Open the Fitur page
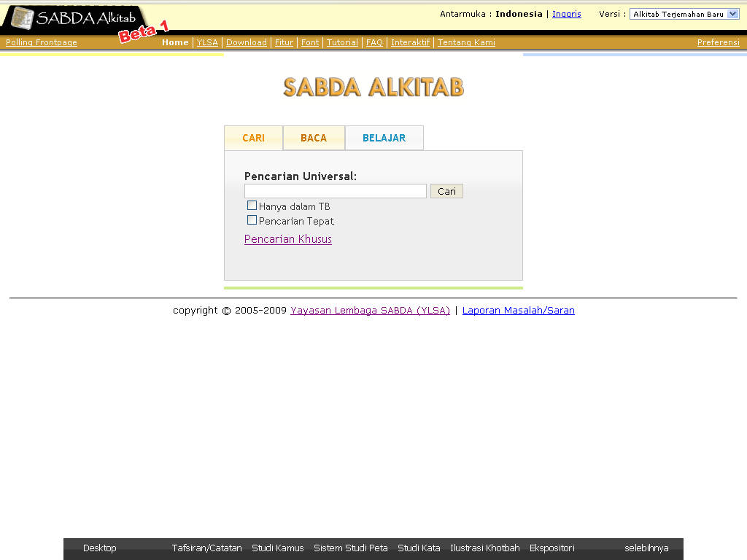 [x=284, y=42]
